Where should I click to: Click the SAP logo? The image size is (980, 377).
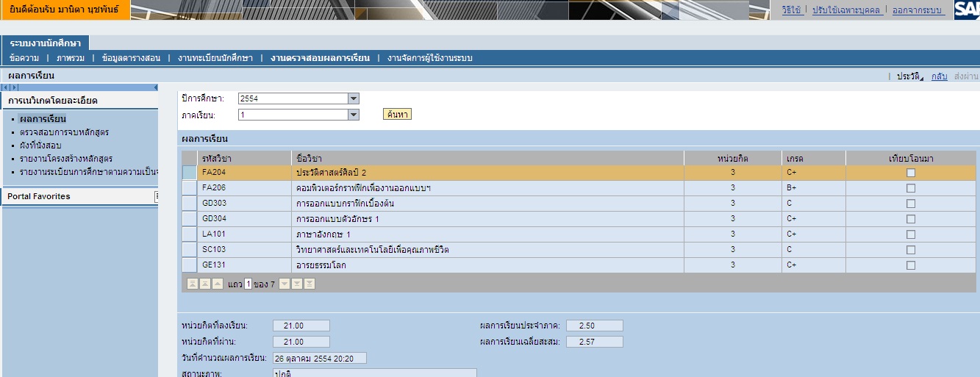point(967,10)
